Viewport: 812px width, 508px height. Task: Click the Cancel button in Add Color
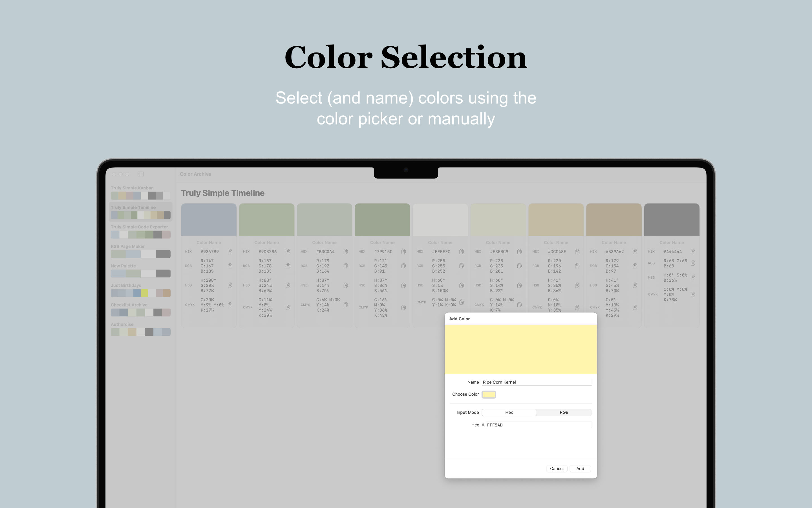[x=557, y=468]
